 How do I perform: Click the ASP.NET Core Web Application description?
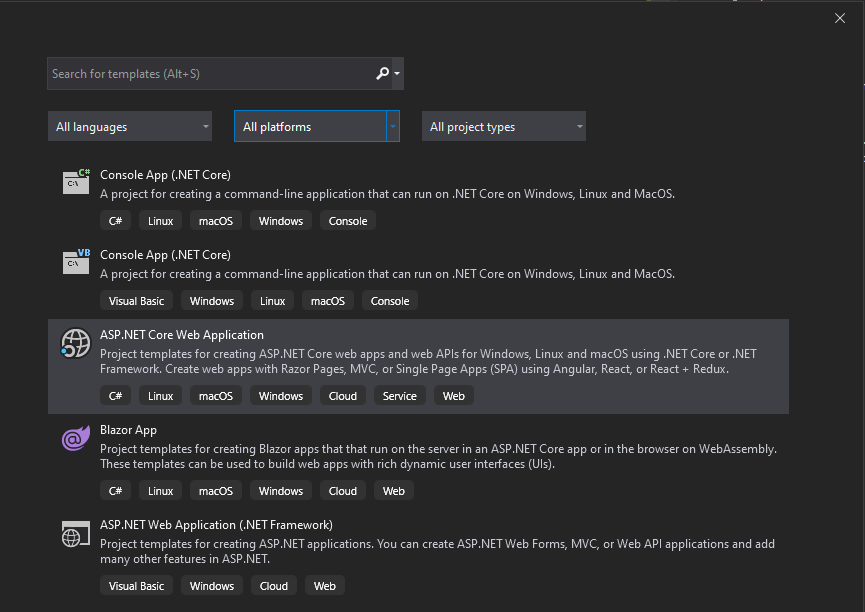pyautogui.click(x=429, y=361)
